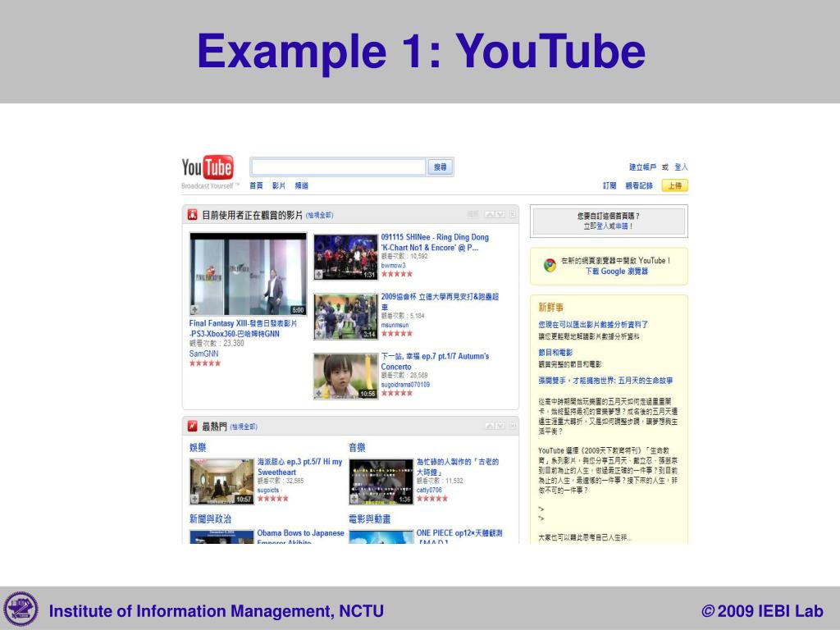This screenshot has width=840, height=630.
Task: Click '下一站, 幸福 ep.7' video title
Action: point(435,361)
